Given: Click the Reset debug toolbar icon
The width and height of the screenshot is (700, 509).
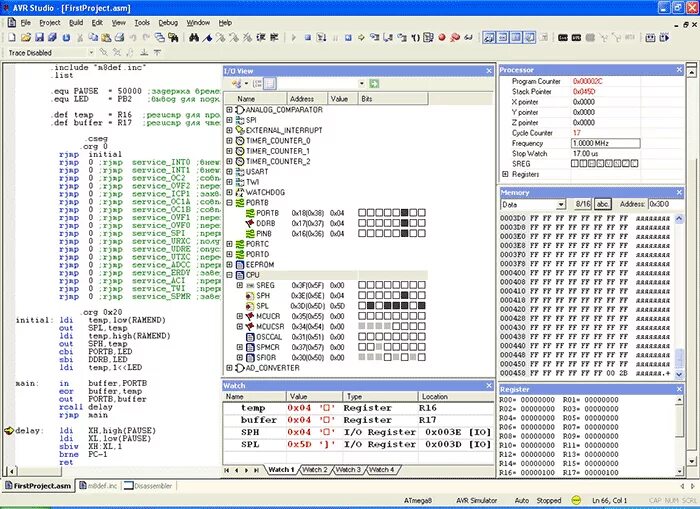Looking at the screenshot, I should point(348,38).
